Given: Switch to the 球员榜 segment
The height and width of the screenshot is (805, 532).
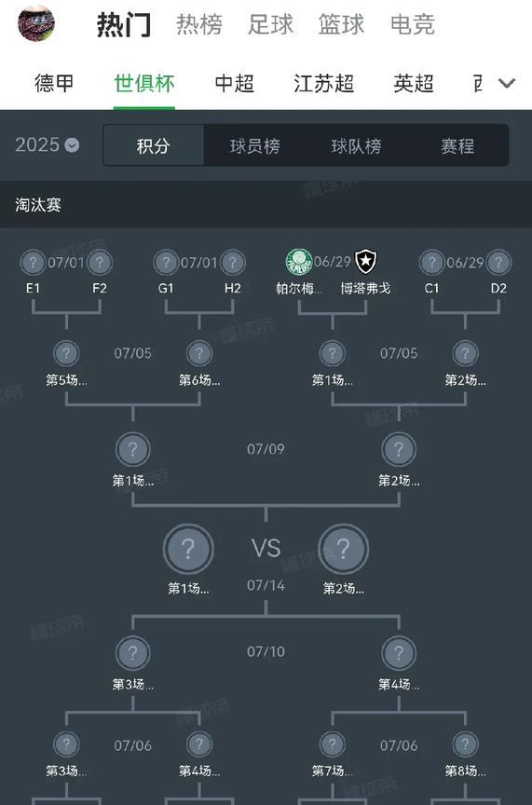Looking at the screenshot, I should click(x=255, y=146).
